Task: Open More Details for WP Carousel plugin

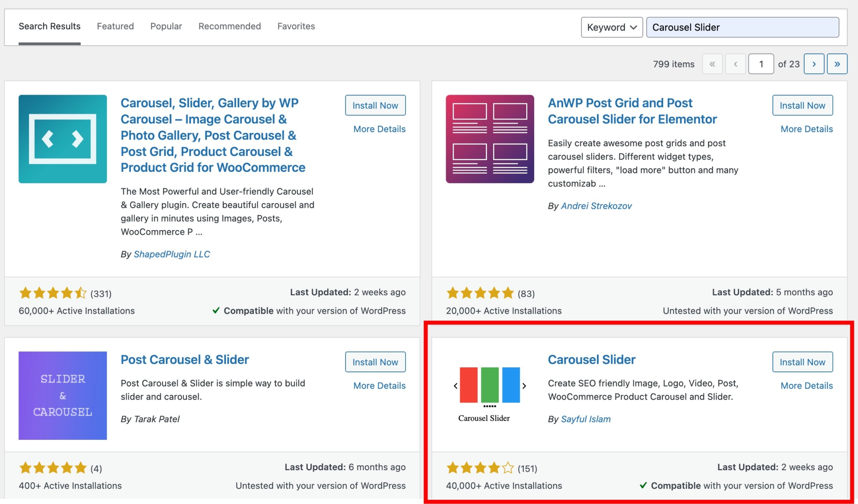Action: point(380,129)
